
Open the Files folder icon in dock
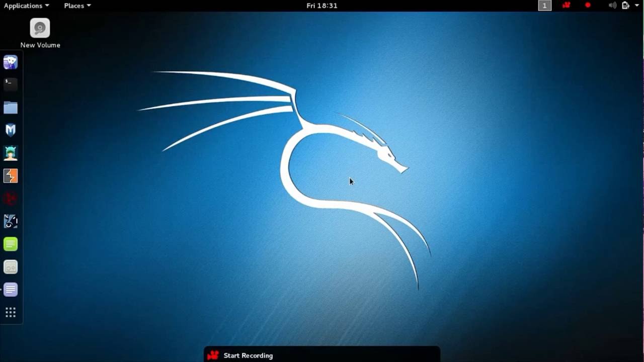pyautogui.click(x=11, y=108)
